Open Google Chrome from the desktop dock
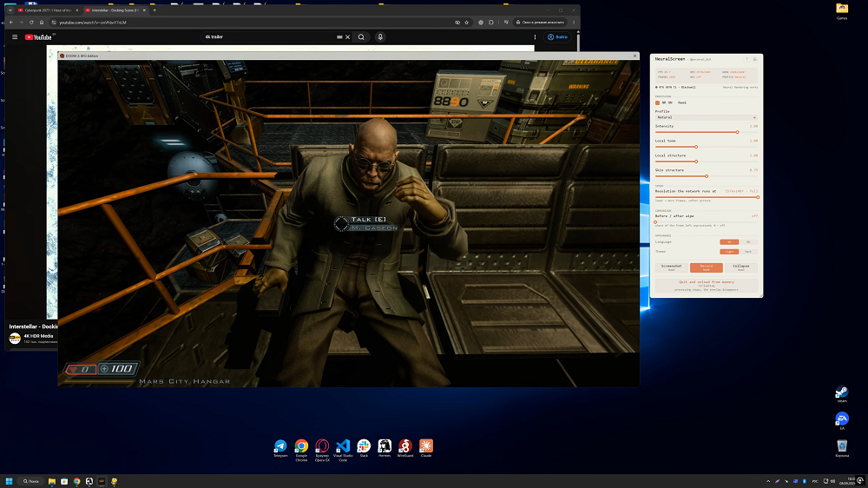This screenshot has height=488, width=868. tap(301, 449)
